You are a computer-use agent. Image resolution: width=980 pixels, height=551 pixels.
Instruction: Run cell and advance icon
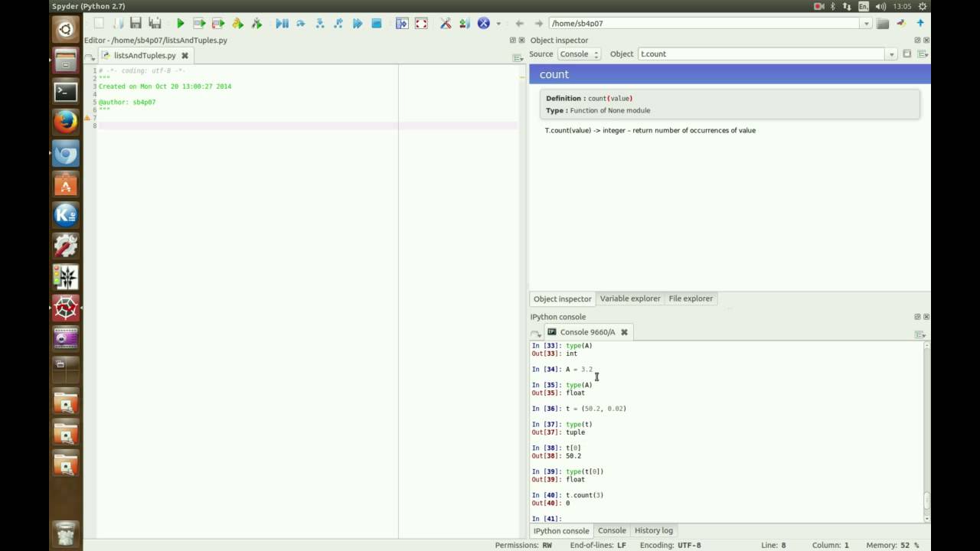[x=218, y=24]
